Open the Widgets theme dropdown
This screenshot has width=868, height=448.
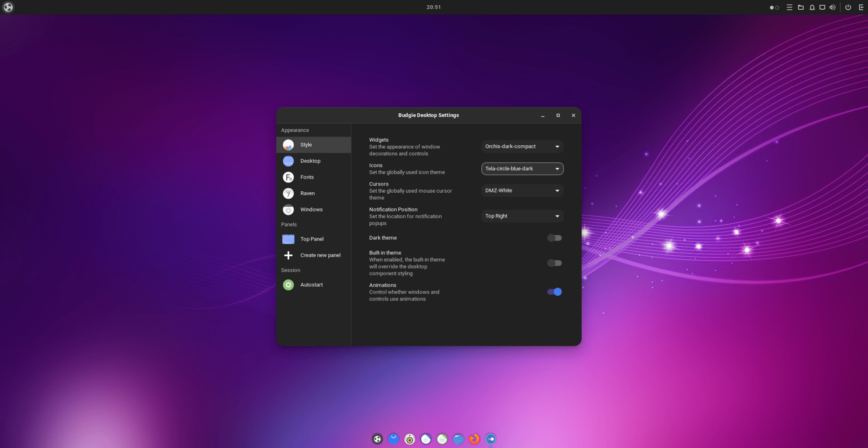[x=522, y=146]
